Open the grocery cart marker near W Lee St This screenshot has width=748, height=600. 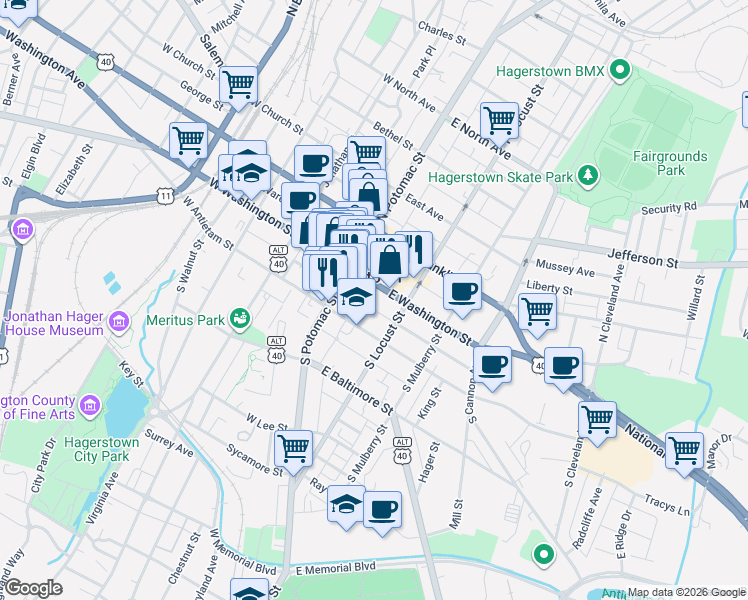(x=293, y=453)
